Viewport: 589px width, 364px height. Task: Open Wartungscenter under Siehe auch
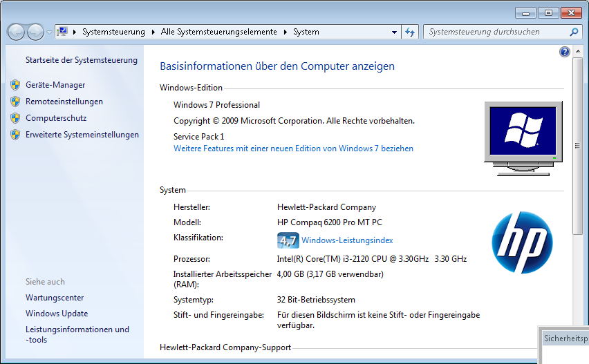tap(55, 298)
